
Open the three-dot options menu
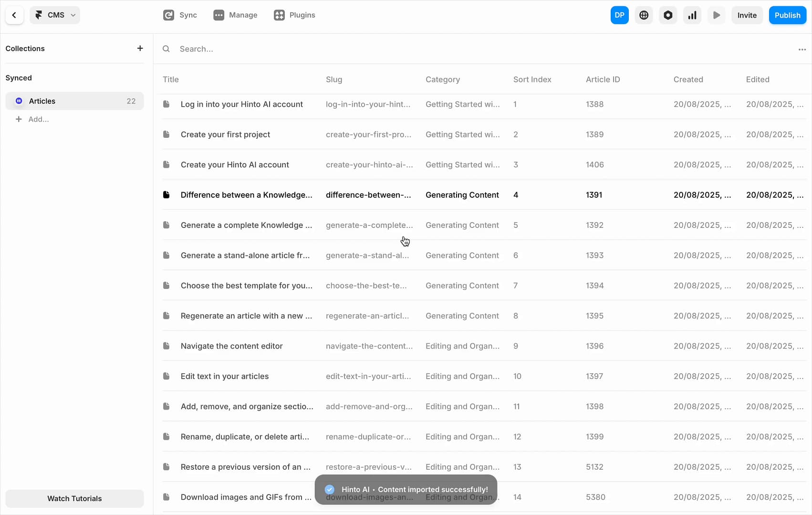point(802,49)
